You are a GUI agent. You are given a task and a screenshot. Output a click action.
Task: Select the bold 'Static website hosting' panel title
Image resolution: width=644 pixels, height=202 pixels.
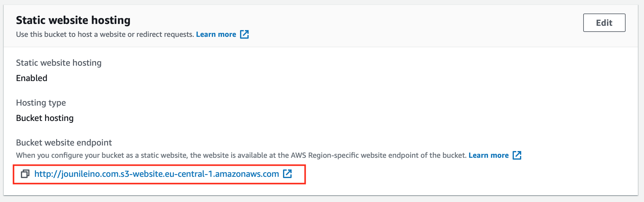click(x=73, y=20)
